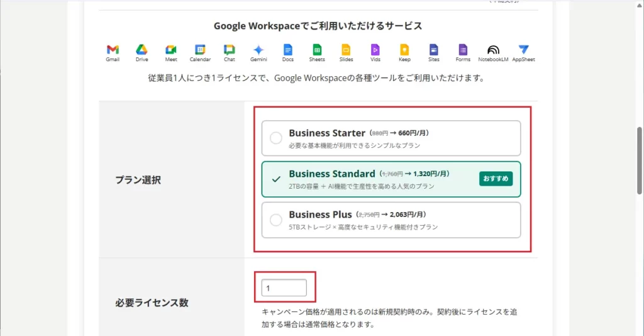
Task: Click the Google Sheets icon
Action: pos(317,50)
